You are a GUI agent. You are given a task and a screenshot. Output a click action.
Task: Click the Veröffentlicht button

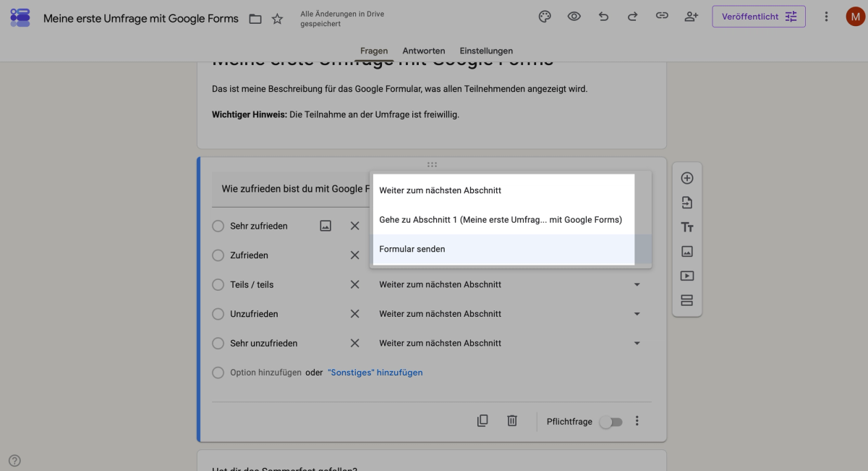point(759,17)
